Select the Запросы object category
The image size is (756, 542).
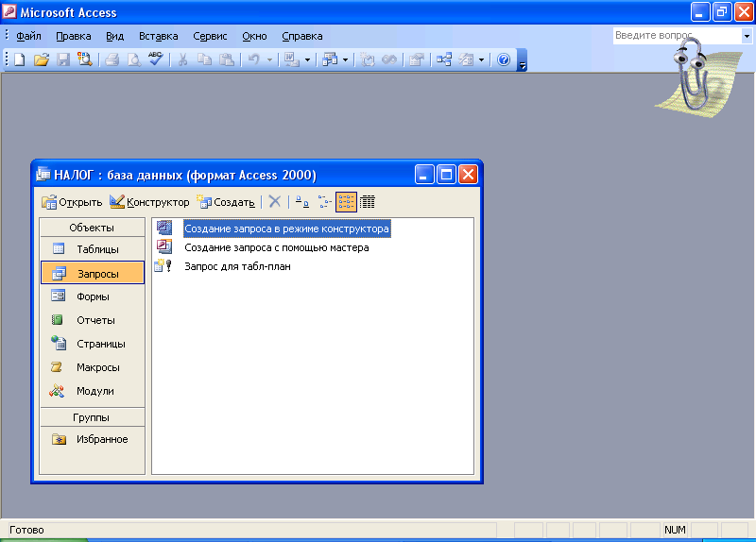point(92,273)
